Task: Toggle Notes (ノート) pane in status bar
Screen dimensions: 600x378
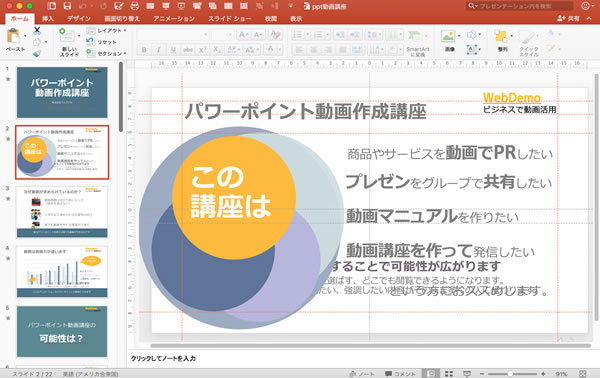Action: [x=362, y=374]
